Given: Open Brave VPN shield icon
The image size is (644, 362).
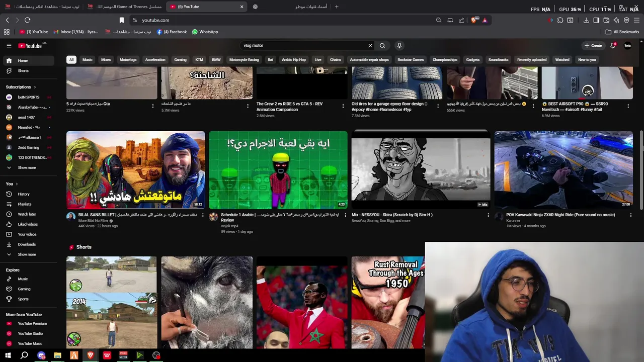Looking at the screenshot, I should coord(626,20).
